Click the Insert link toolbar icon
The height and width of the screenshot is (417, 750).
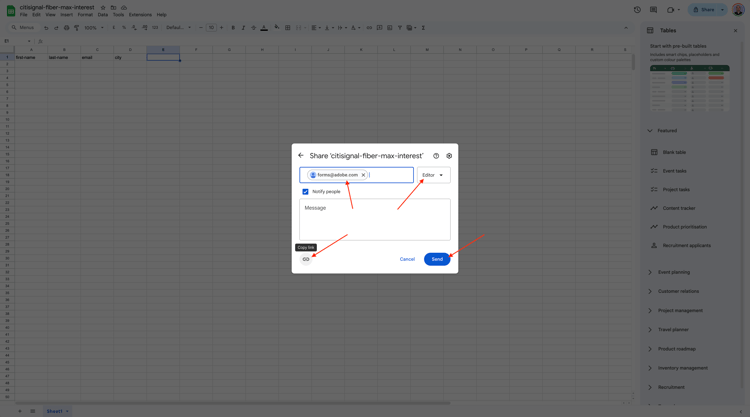point(369,28)
